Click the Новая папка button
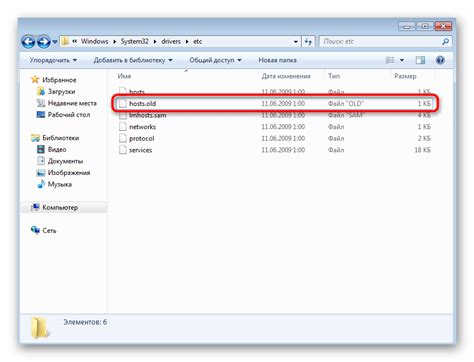 click(277, 60)
